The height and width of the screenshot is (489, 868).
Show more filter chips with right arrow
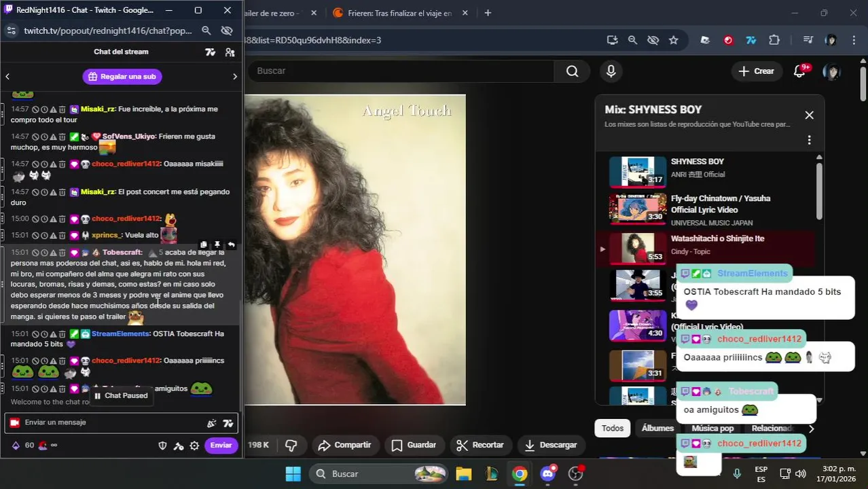(x=811, y=429)
